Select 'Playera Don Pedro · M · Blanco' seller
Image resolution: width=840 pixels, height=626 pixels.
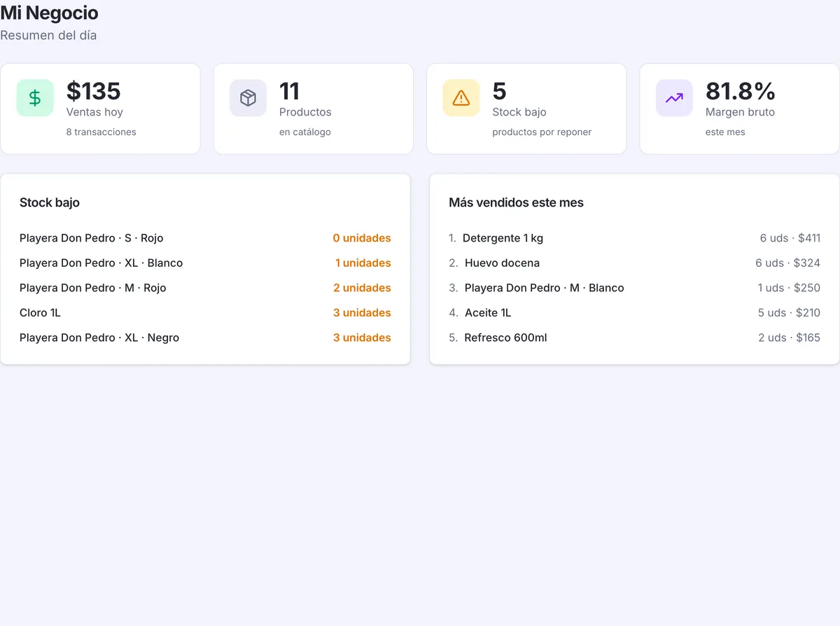point(634,288)
